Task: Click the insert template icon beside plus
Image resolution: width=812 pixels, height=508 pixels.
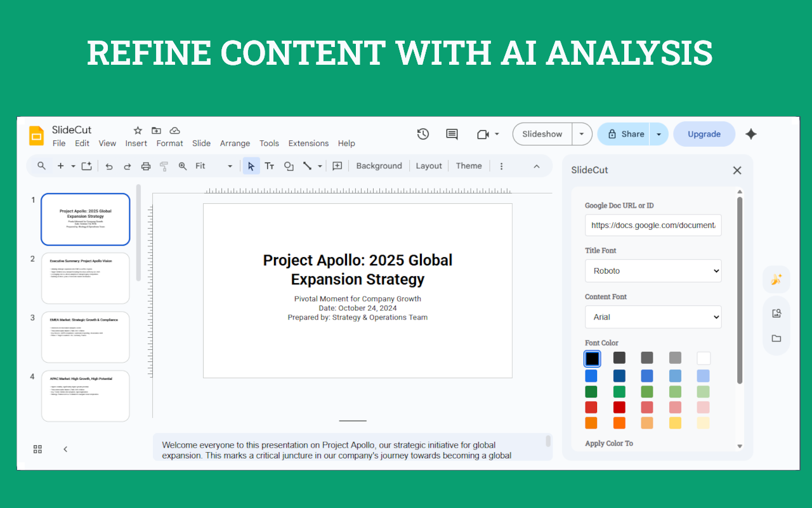Action: click(x=86, y=166)
